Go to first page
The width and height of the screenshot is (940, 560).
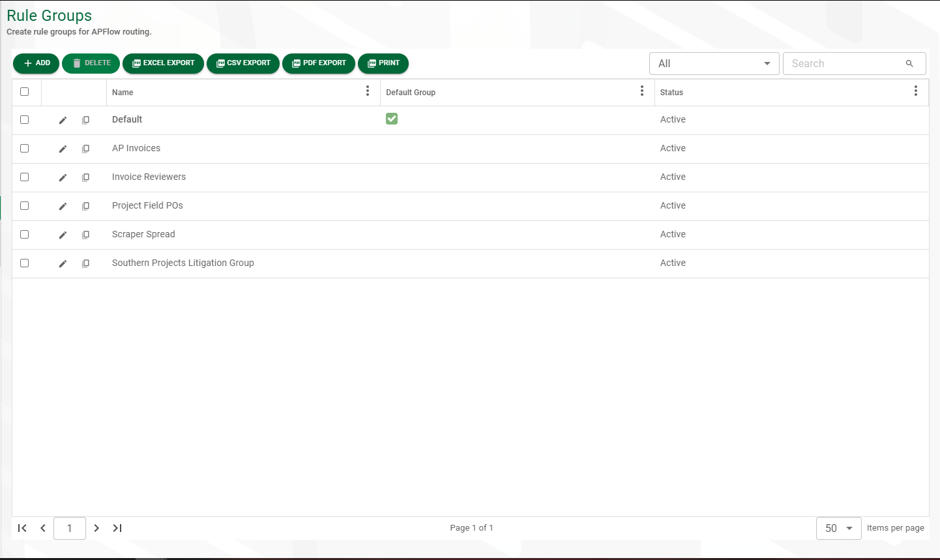(x=22, y=528)
